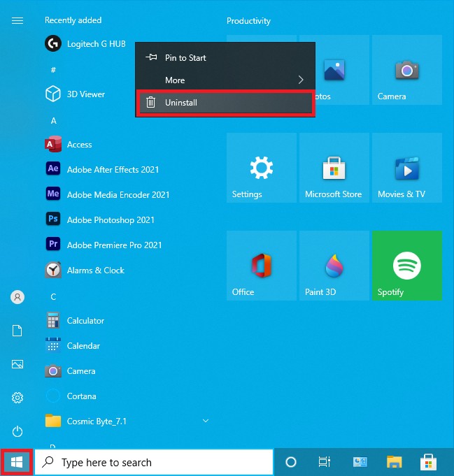Open the Calendar app
454x476 pixels.
coord(72,346)
